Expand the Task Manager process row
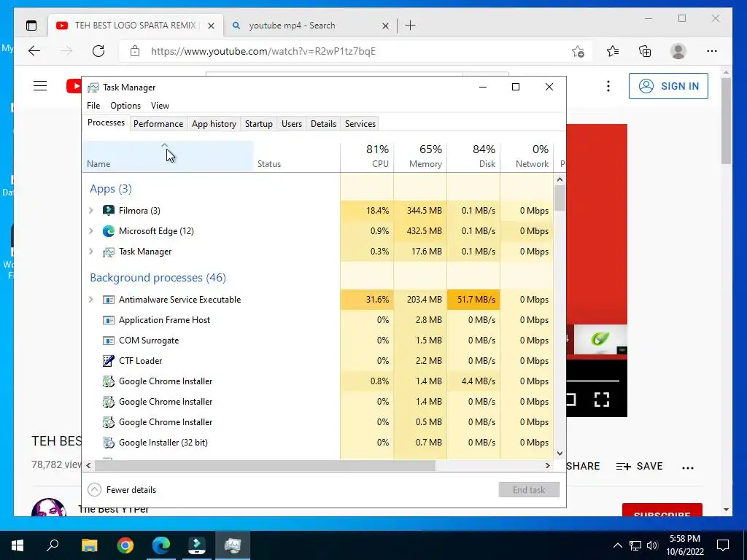This screenshot has height=560, width=747. tap(91, 252)
